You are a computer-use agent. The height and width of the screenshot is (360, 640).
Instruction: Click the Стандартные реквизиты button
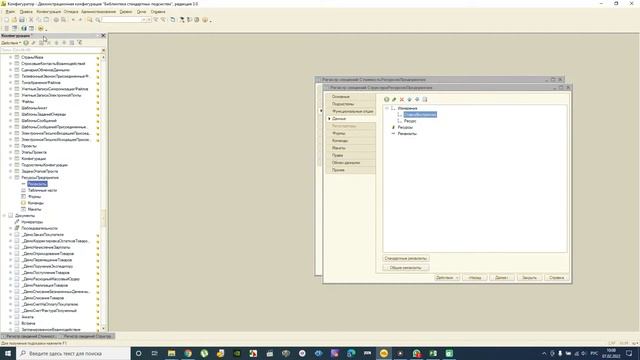click(x=406, y=258)
